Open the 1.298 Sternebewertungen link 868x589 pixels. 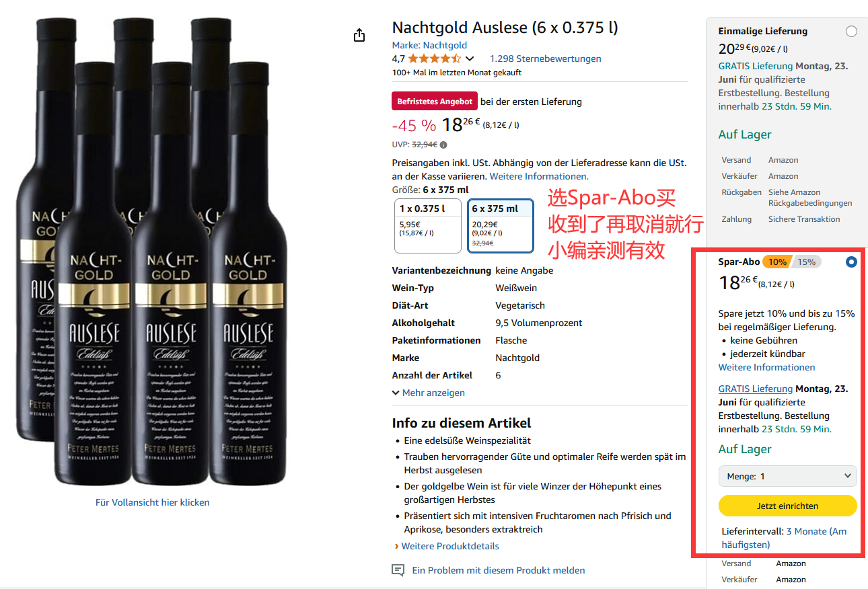click(546, 58)
